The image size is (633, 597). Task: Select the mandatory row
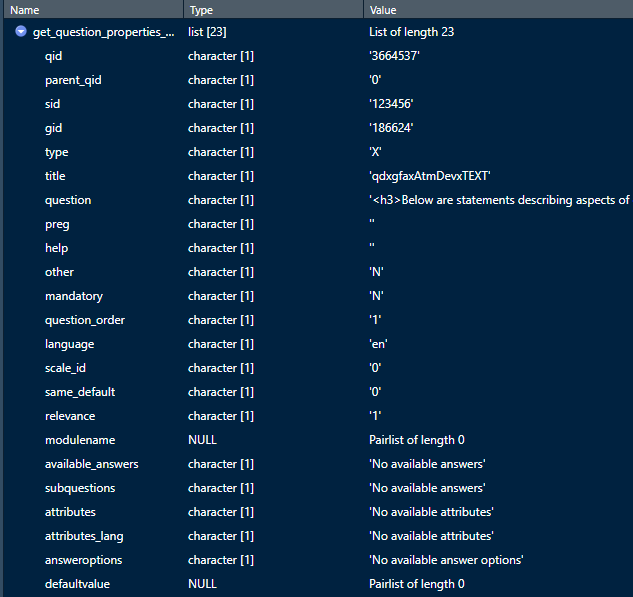coord(73,296)
